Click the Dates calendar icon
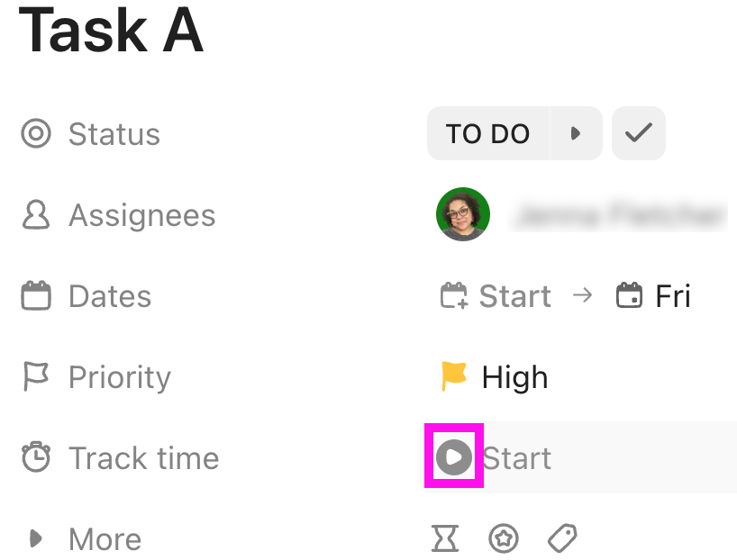 [35, 295]
